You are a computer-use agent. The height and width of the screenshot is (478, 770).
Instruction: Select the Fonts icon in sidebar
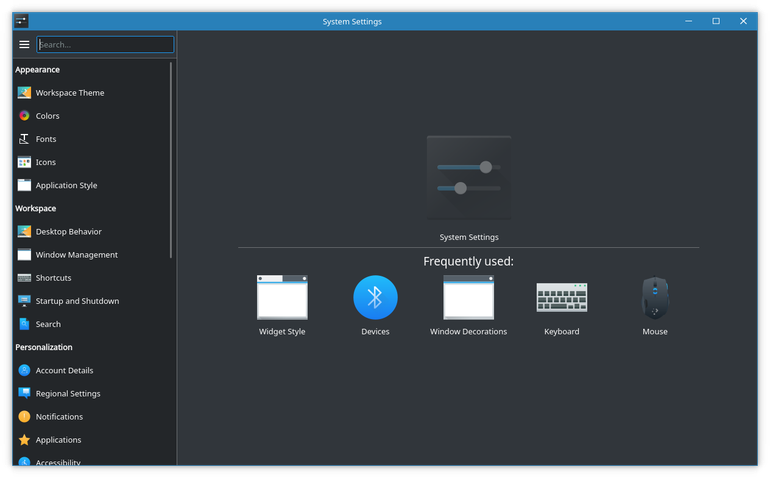tap(24, 139)
